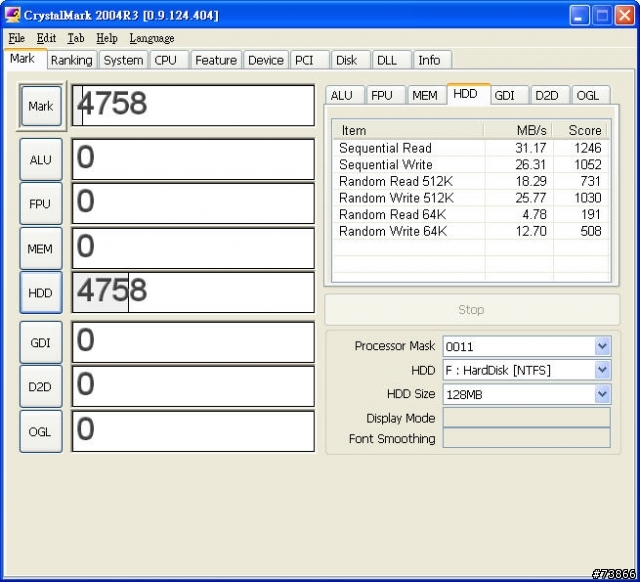The width and height of the screenshot is (640, 582).
Task: Switch to the DLL tab
Action: pos(391,60)
